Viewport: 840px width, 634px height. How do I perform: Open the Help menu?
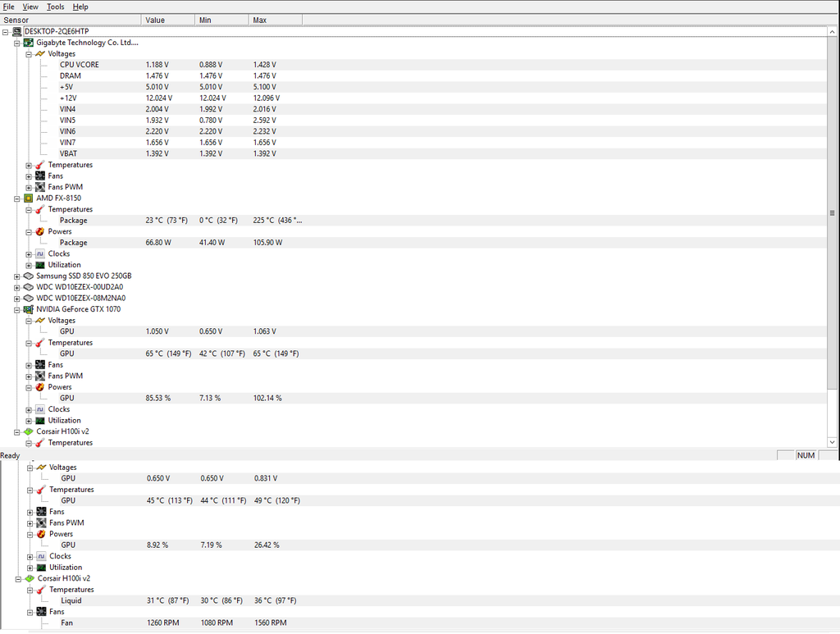tap(80, 7)
